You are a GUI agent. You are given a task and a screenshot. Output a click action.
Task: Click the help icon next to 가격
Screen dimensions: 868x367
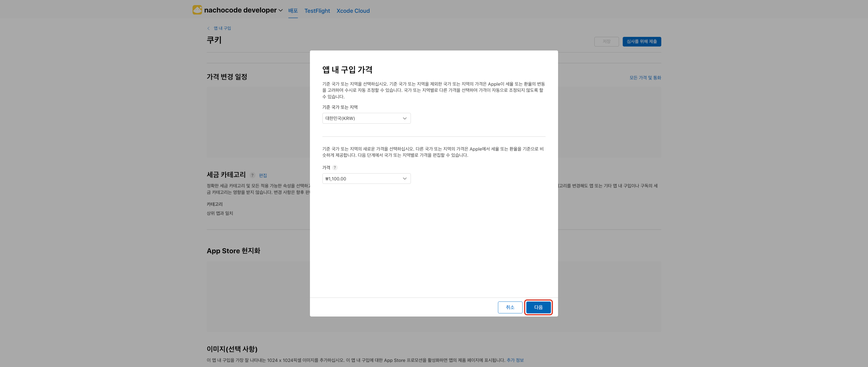(335, 168)
